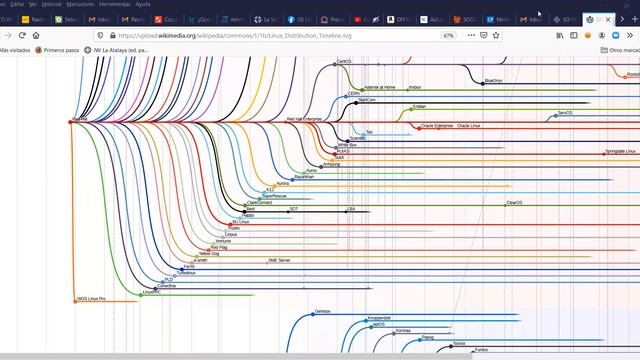The image size is (640, 360).
Task: Reload the current page
Action: [x=22, y=36]
